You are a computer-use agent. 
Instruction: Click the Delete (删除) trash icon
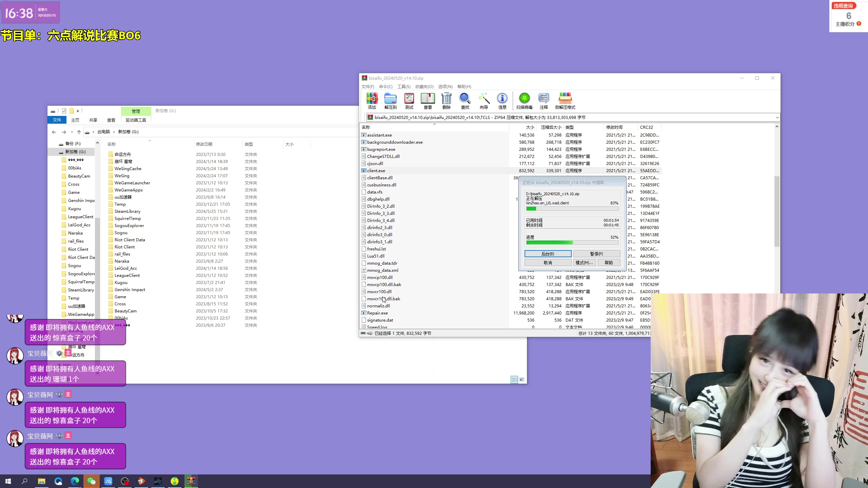(447, 101)
